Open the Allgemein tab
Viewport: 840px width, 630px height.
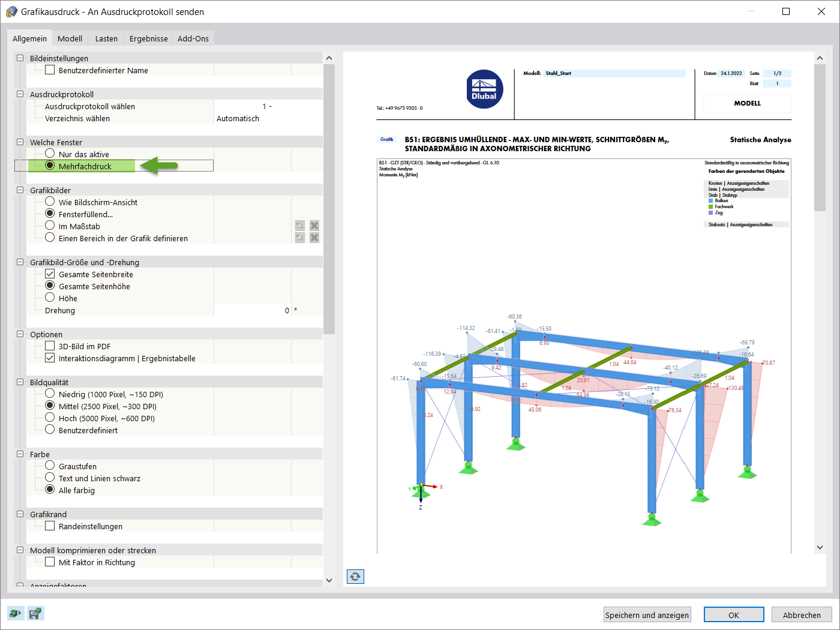point(29,38)
